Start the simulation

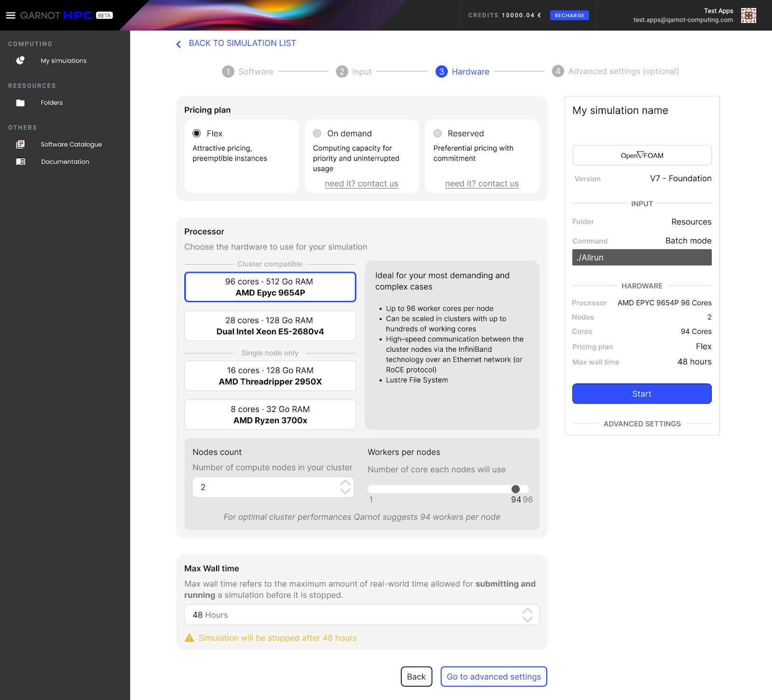pos(642,394)
